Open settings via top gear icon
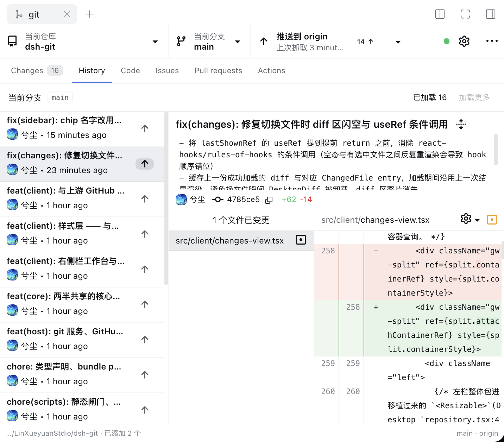The height and width of the screenshot is (442, 504). coord(464,41)
